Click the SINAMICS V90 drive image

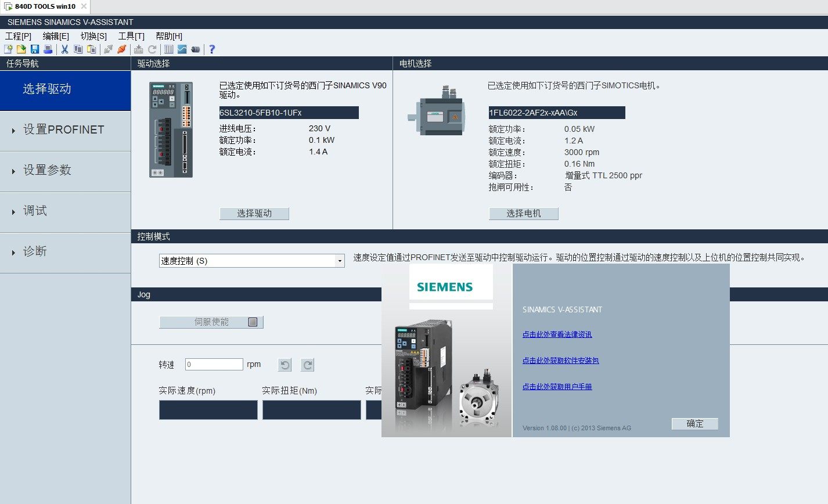click(171, 129)
